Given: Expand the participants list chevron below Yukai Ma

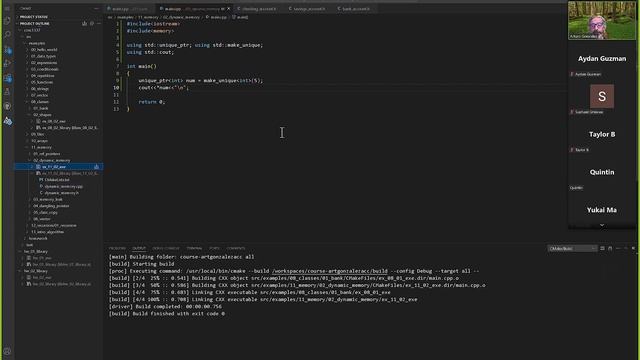Looking at the screenshot, I should point(602,225).
